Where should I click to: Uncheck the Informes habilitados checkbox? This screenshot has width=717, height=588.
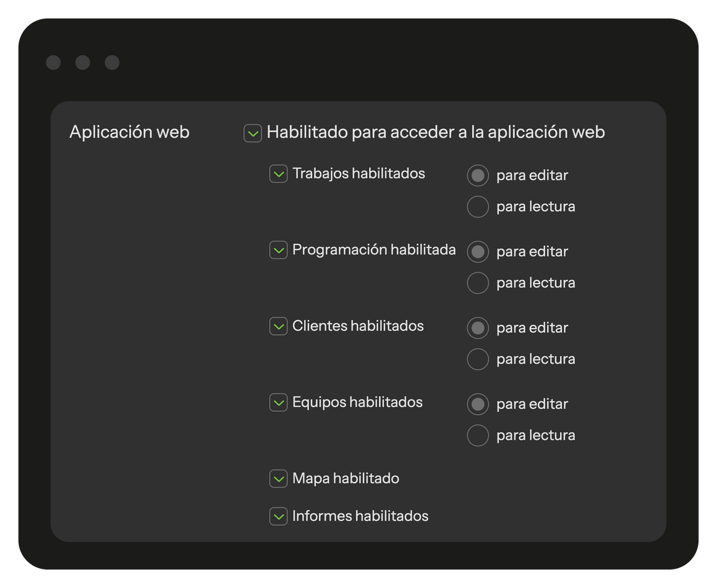pos(279,516)
